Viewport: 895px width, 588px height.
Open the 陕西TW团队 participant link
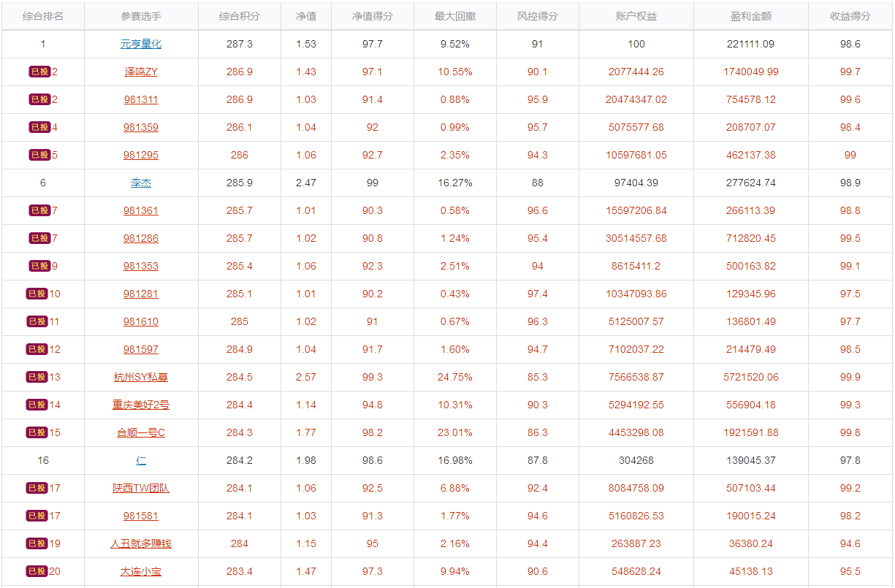[x=141, y=488]
